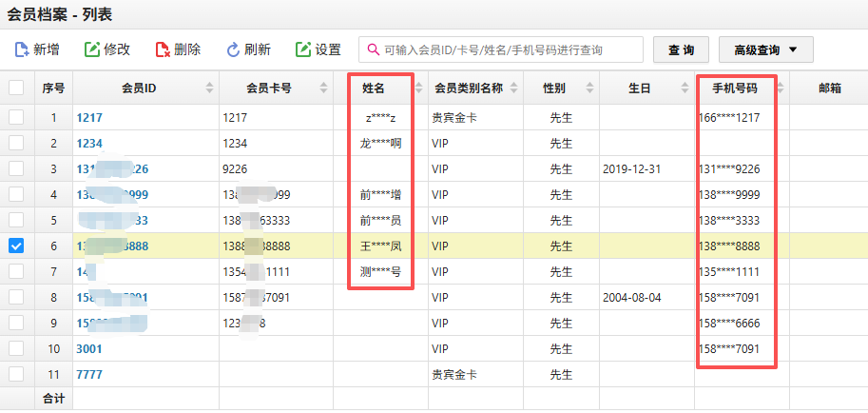The height and width of the screenshot is (413, 868).
Task: Click the 修改 (edit) icon
Action: (92, 49)
